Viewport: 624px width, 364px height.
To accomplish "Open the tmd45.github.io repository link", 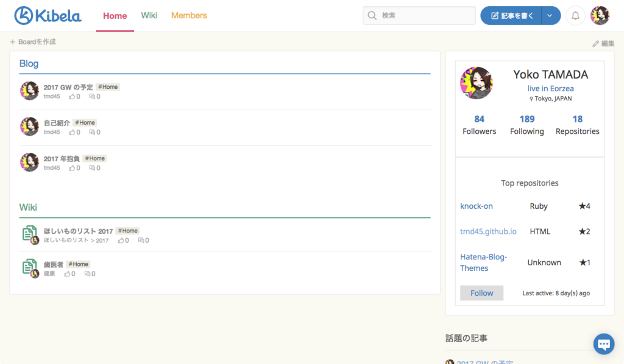I will pyautogui.click(x=488, y=231).
